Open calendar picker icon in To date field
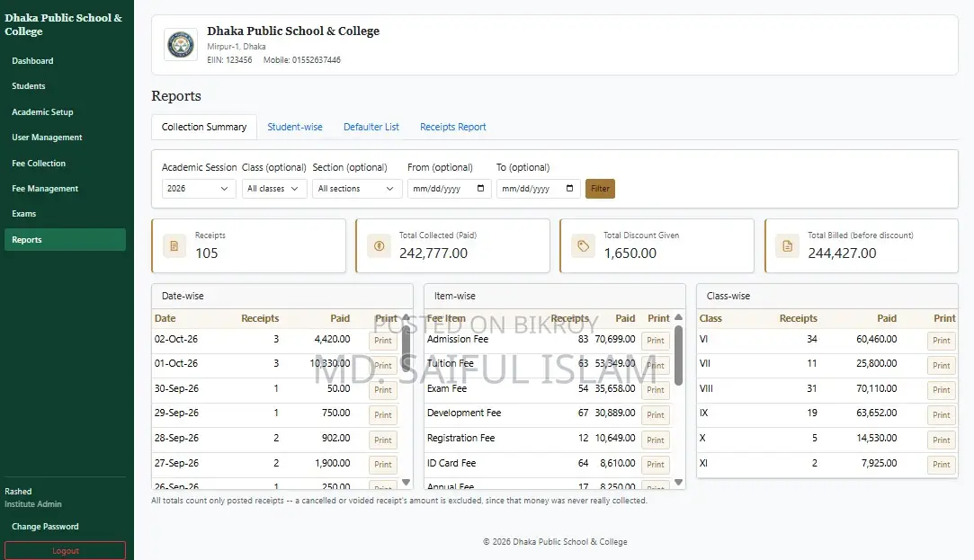Viewport: 974px width, 560px height. coord(569,188)
